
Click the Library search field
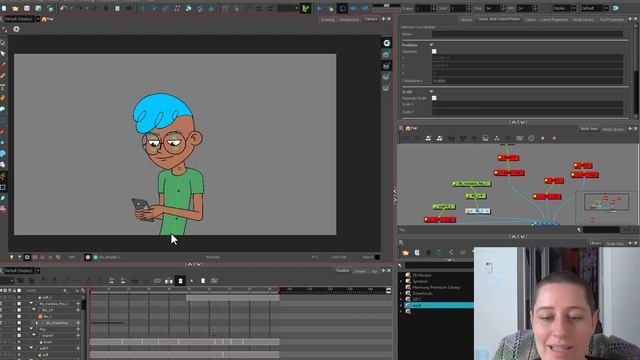(x=439, y=266)
